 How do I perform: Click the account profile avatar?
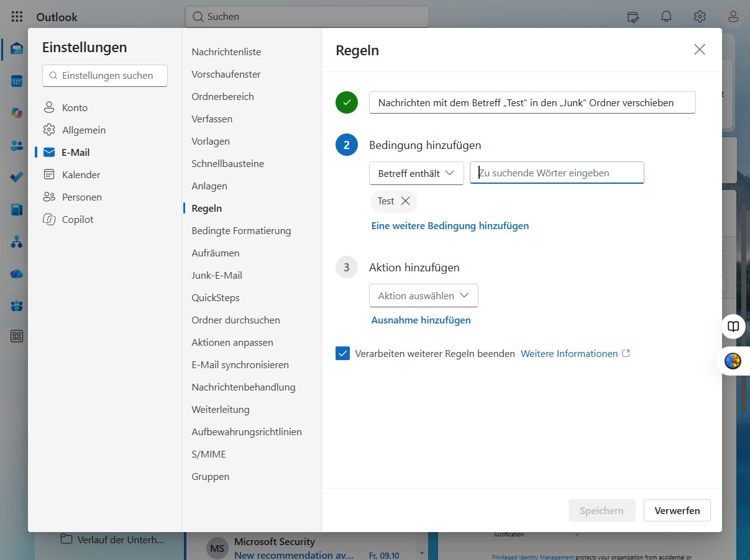[733, 17]
